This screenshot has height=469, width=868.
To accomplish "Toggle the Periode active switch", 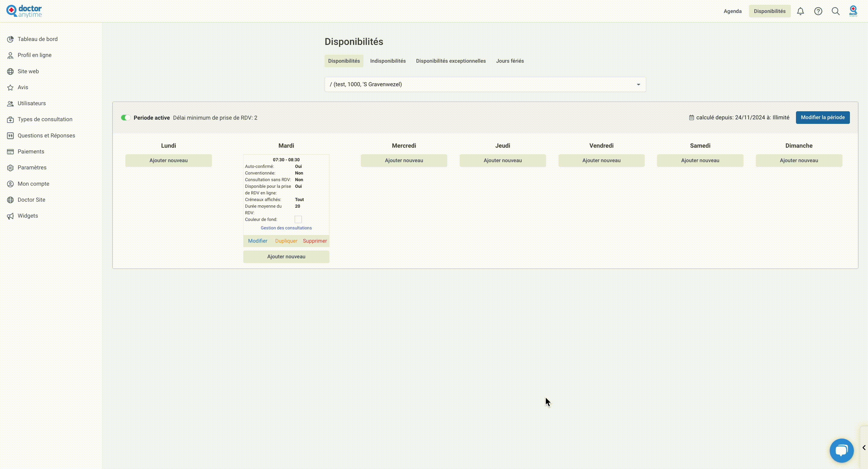I will pos(126,118).
